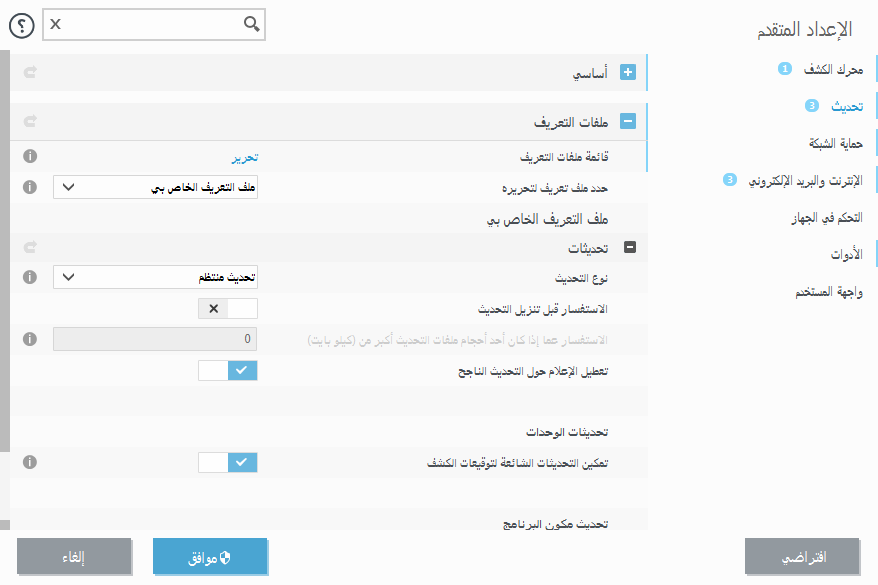This screenshot has height=585, width=878.
Task: Expand the أساسي section
Action: coord(628,72)
